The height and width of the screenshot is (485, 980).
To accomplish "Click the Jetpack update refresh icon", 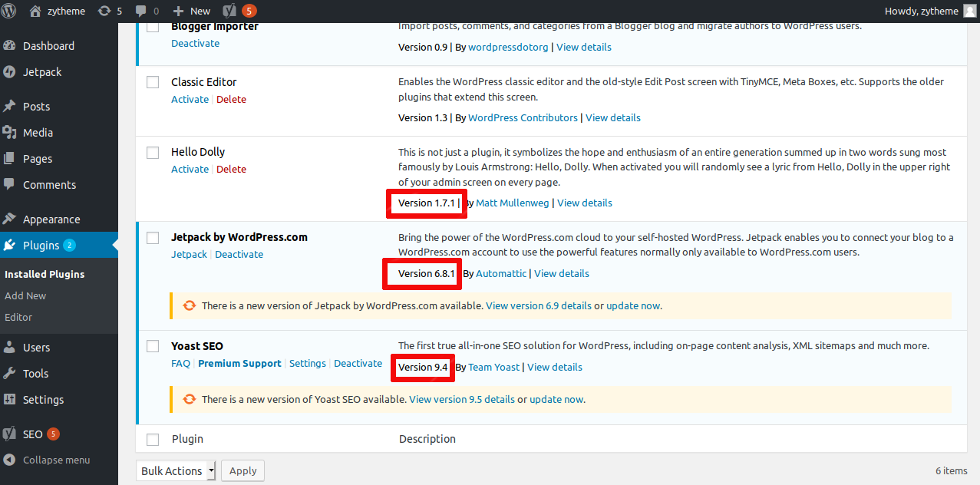I will click(x=190, y=305).
